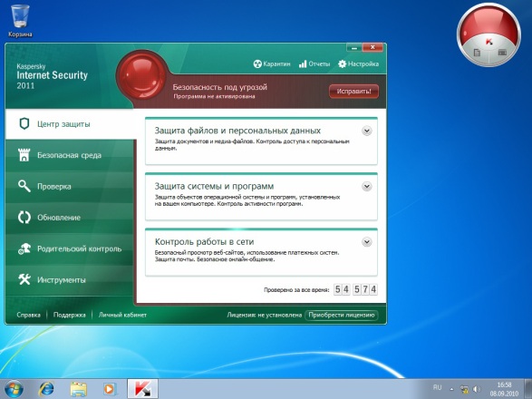Click the bar chart icon for Отчеты

pos(303,63)
